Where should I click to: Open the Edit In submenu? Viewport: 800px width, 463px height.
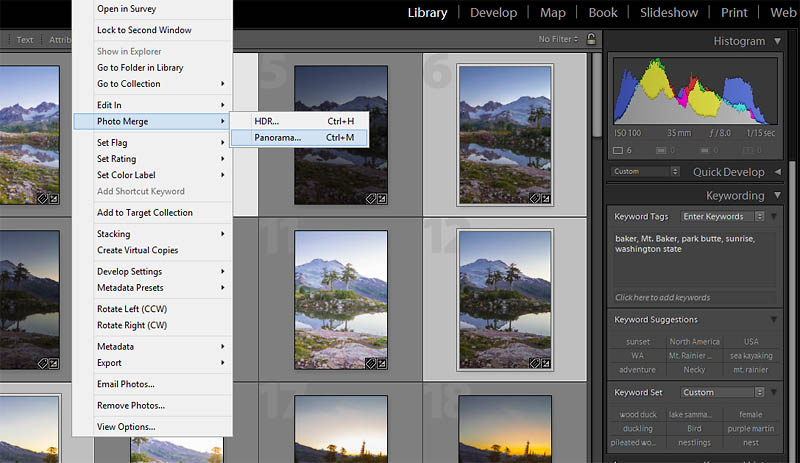(153, 105)
